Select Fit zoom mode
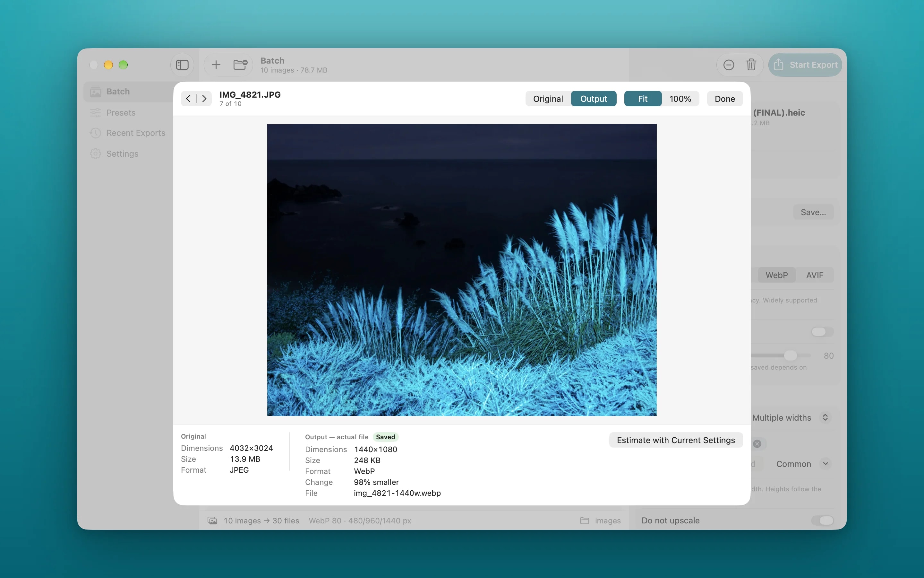Screen dimensions: 924x578 [643, 99]
